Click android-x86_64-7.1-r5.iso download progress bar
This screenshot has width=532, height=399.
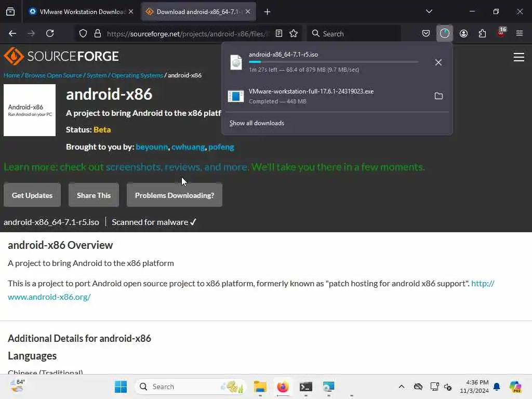(x=334, y=62)
